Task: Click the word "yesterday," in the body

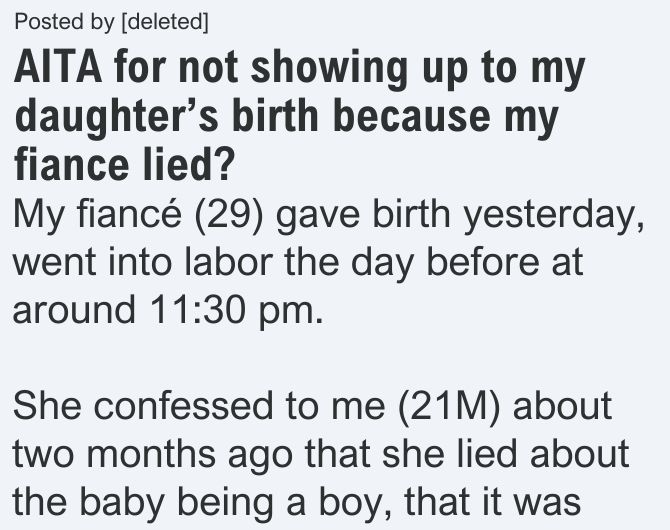Action: pos(554,215)
